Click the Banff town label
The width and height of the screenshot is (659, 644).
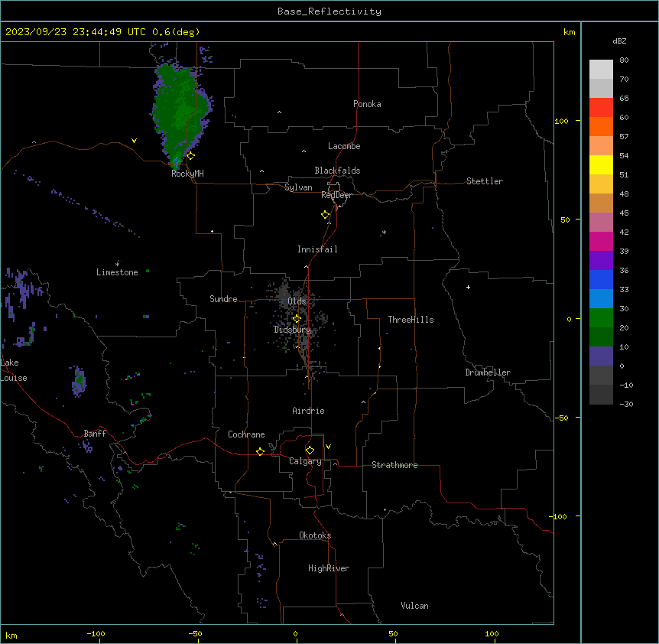tap(95, 434)
